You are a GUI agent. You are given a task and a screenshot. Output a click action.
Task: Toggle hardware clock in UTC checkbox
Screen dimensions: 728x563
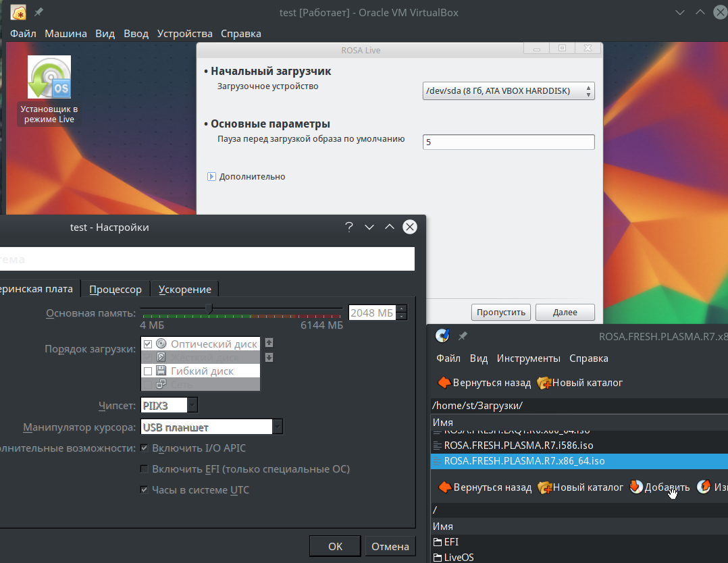tap(144, 489)
